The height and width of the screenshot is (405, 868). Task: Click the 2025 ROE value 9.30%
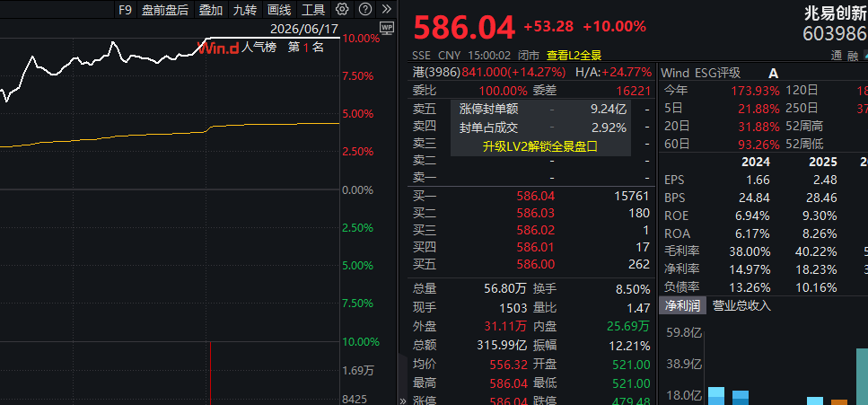[x=820, y=216]
